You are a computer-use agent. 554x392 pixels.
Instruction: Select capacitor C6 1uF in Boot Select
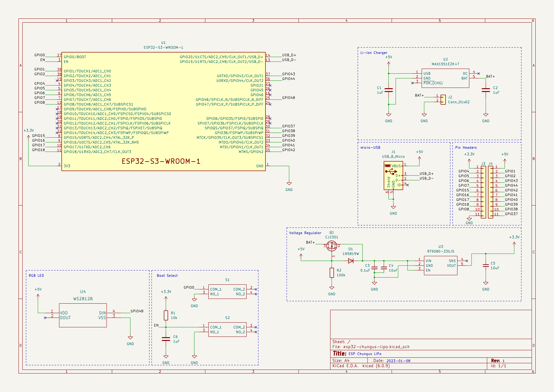coord(166,339)
